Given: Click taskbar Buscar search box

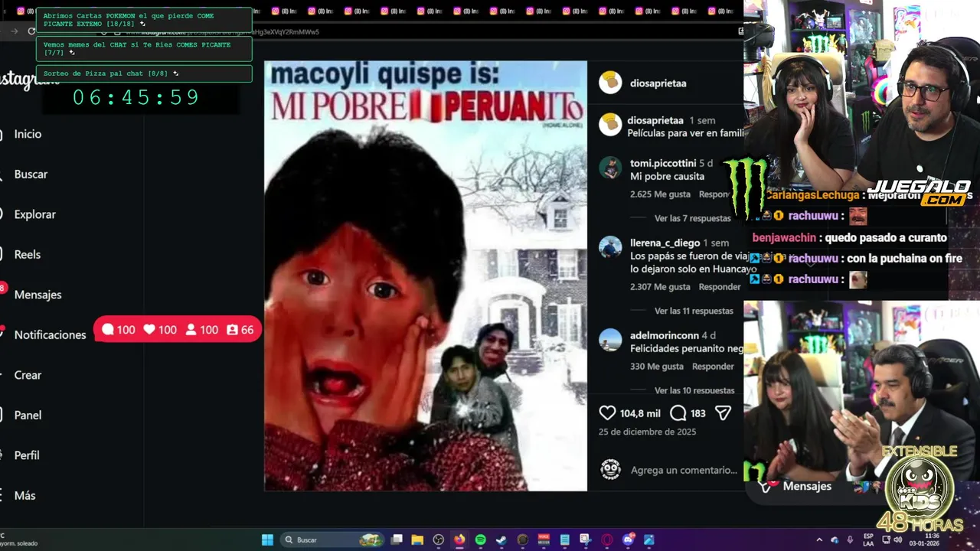Looking at the screenshot, I should [332, 540].
